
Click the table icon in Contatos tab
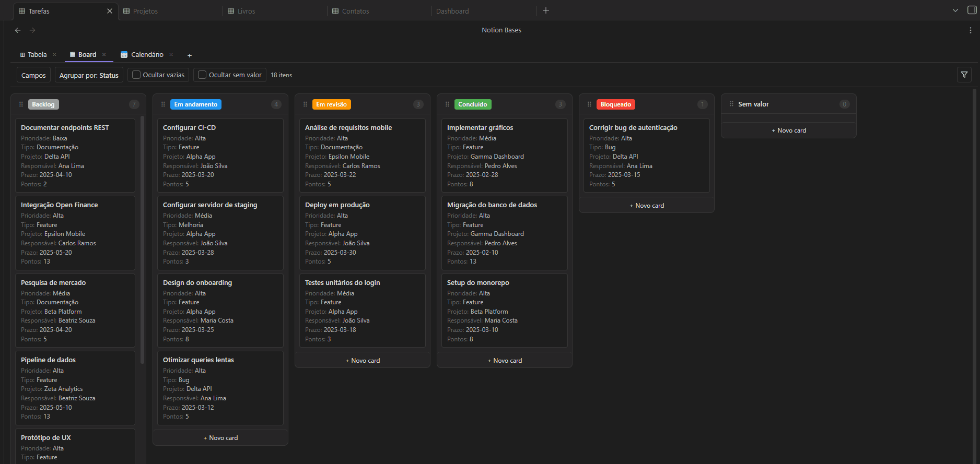point(335,11)
